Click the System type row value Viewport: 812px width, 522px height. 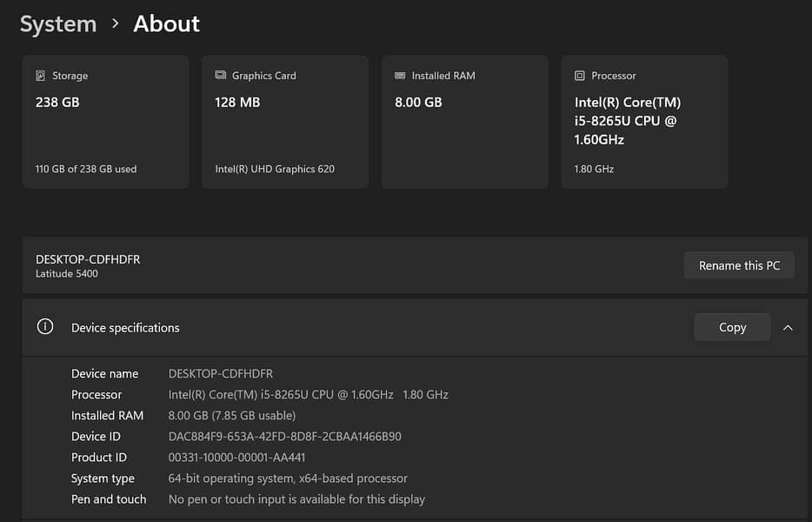[x=288, y=478]
